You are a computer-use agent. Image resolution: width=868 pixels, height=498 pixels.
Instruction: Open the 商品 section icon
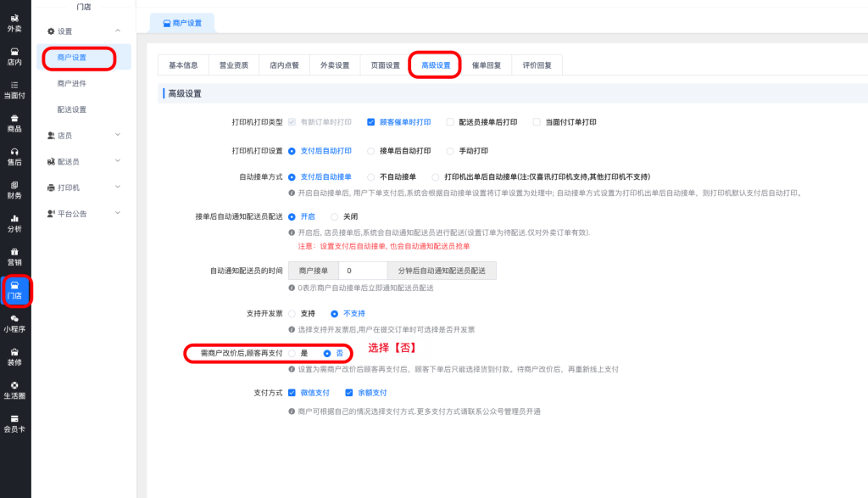click(14, 123)
